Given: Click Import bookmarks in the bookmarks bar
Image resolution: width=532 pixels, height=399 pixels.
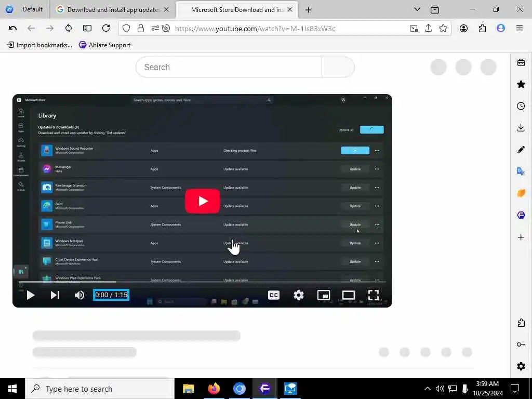Looking at the screenshot, I should (39, 45).
